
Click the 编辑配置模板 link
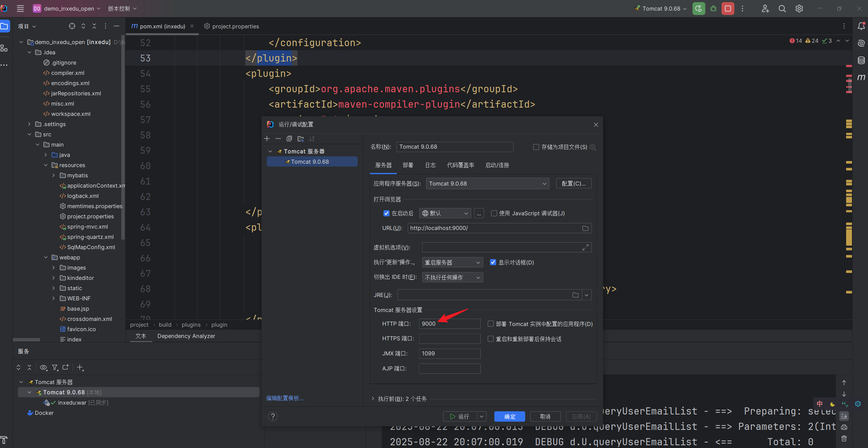pos(285,398)
